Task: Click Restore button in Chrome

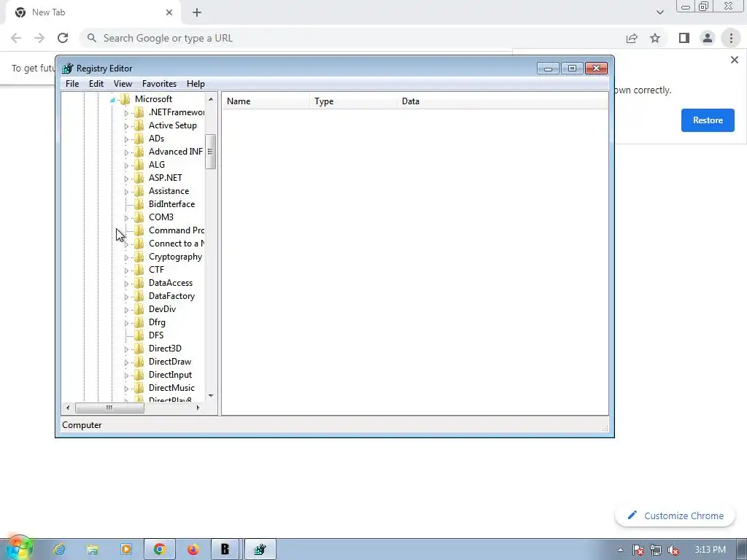Action: pyautogui.click(x=708, y=120)
